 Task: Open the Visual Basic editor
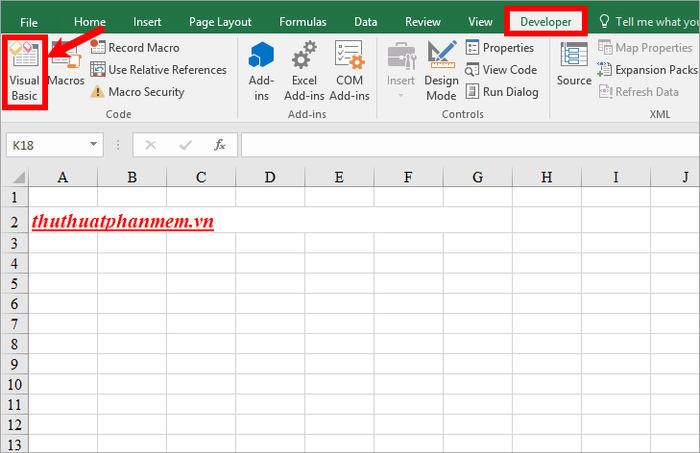(x=25, y=71)
